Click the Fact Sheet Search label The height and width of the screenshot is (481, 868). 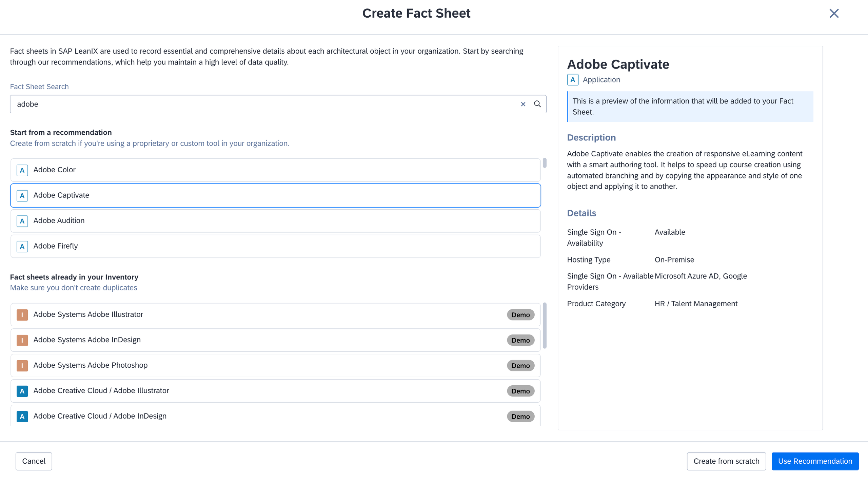(x=39, y=87)
